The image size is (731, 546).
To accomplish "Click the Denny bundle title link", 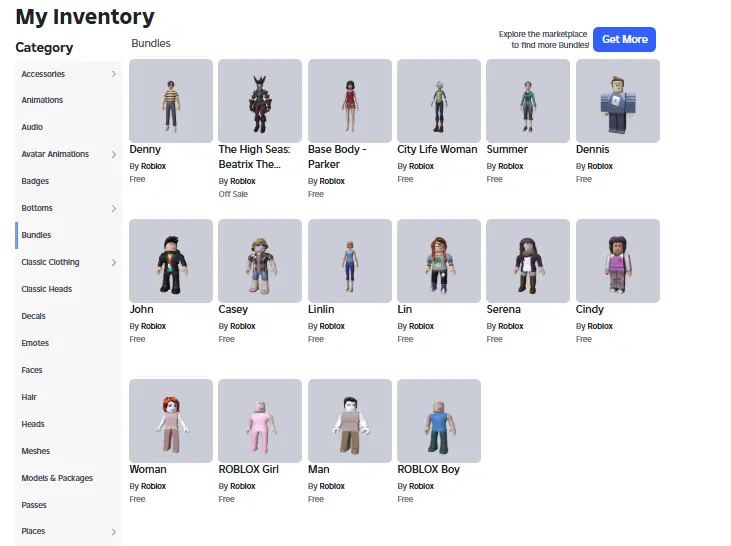I will 145,150.
